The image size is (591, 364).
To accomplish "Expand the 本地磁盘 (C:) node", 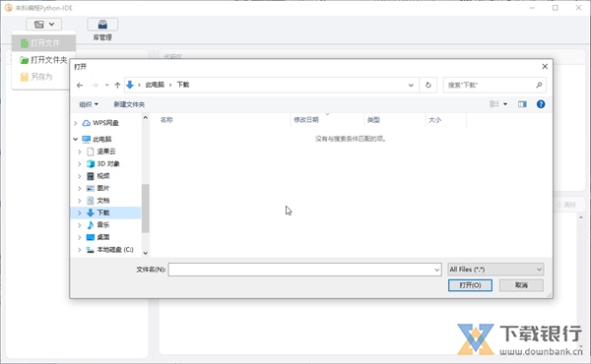I will pyautogui.click(x=80, y=250).
